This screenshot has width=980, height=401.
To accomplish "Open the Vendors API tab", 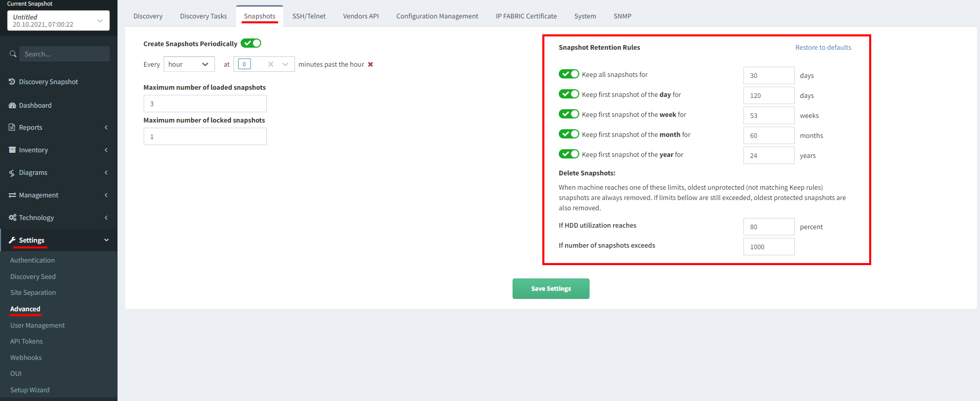I will (361, 16).
